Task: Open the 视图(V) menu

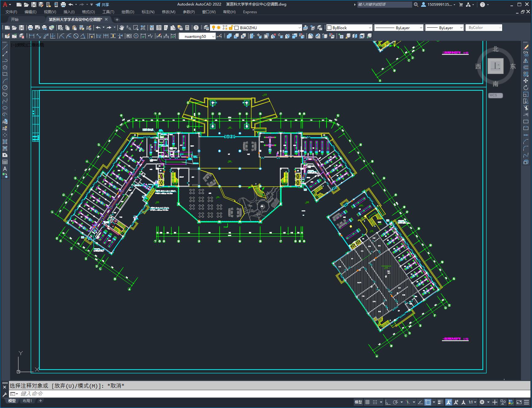Action: pyautogui.click(x=50, y=12)
